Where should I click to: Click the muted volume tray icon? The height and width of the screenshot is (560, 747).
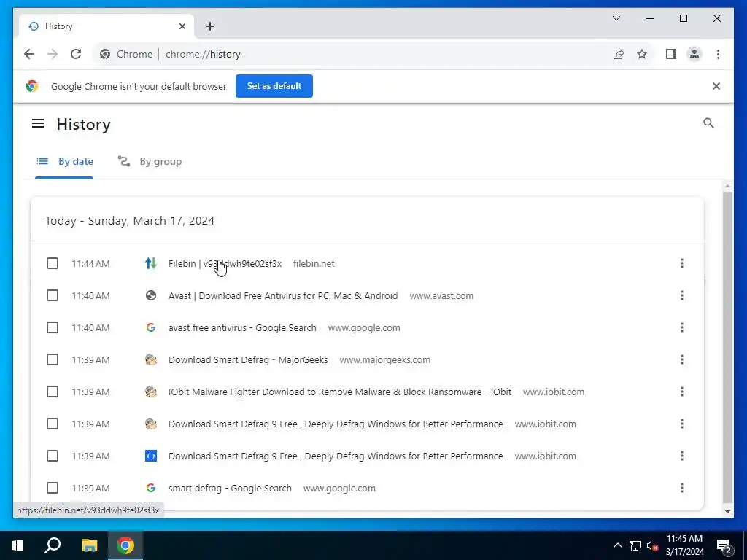[653, 546]
